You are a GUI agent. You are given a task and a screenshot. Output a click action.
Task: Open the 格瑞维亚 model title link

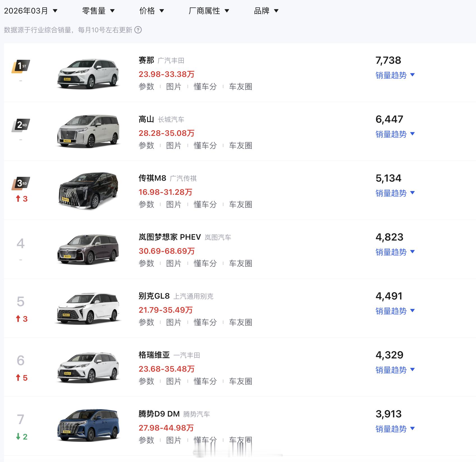[154, 355]
